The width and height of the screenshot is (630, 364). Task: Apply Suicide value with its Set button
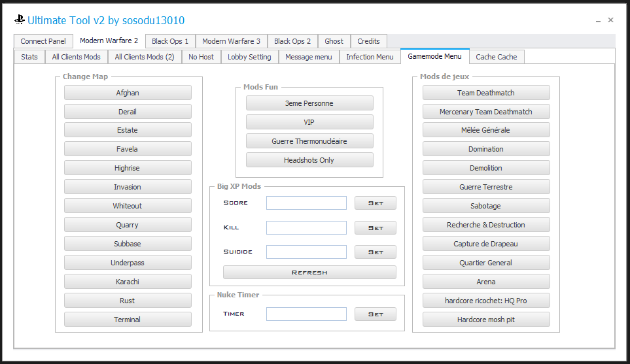[x=376, y=252]
